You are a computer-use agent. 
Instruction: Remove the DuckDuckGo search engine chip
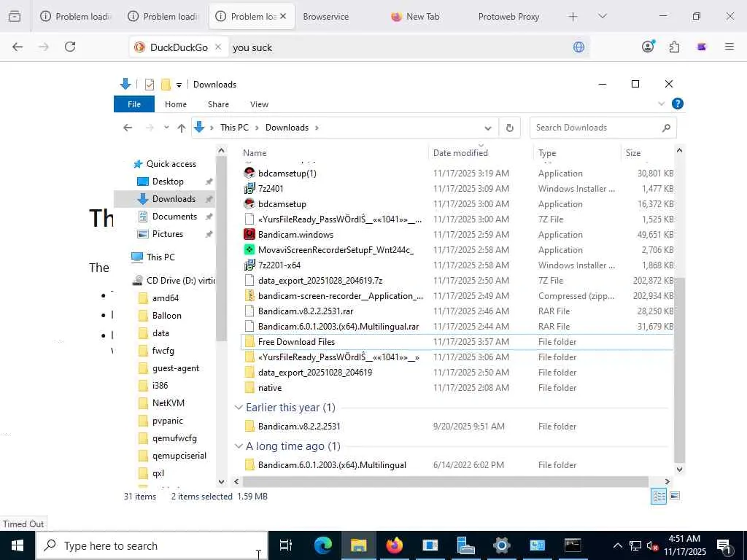point(217,47)
